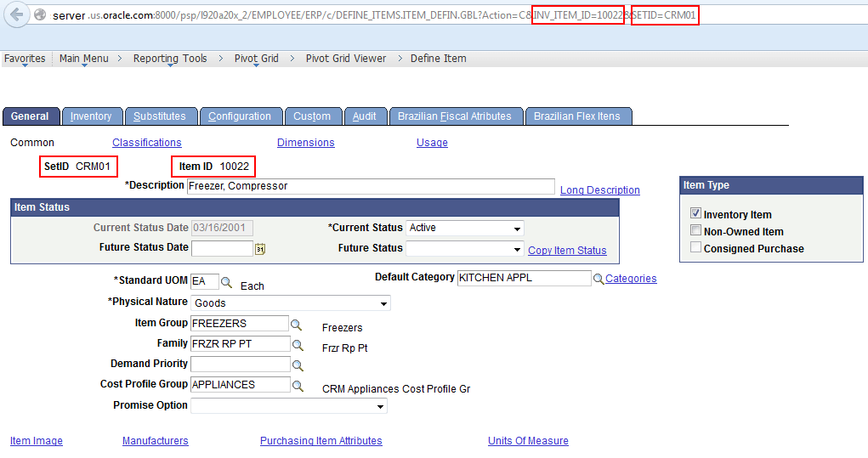The height and width of the screenshot is (458, 868).
Task: Click the grayed Current Status Date field
Action: pos(222,228)
